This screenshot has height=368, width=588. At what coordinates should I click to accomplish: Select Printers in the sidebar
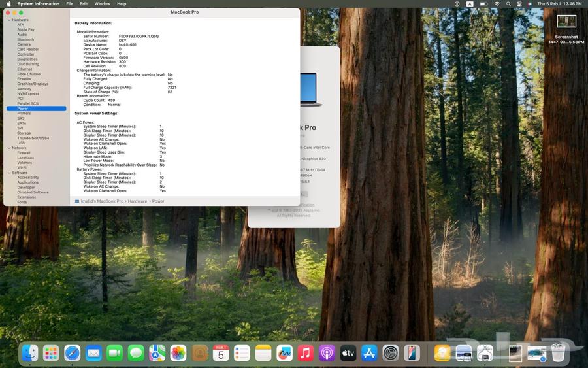(x=24, y=113)
